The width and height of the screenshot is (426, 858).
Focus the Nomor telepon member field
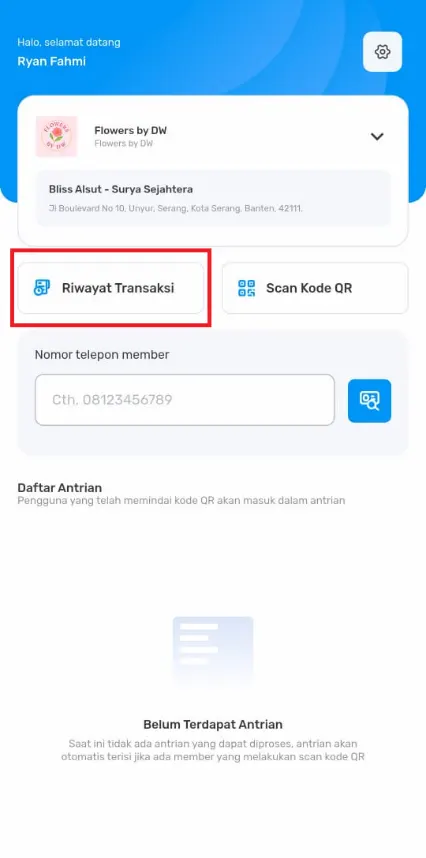tap(185, 400)
